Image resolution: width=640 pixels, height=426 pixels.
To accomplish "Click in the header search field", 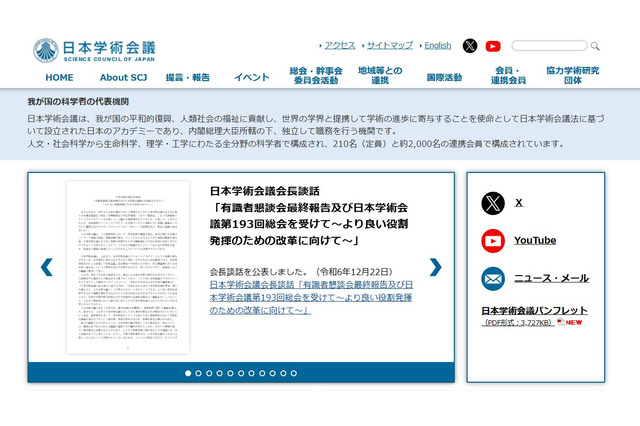I will 549,45.
